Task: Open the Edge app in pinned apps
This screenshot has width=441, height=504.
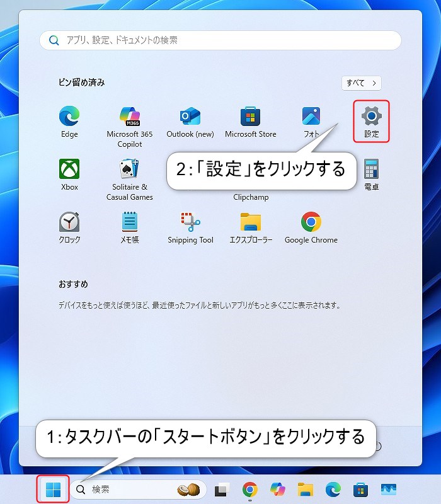Action: (69, 122)
